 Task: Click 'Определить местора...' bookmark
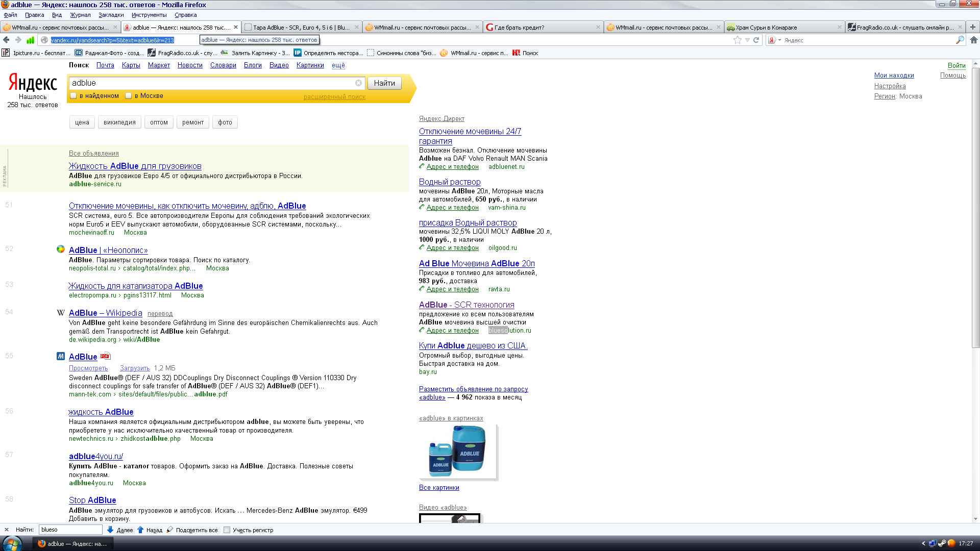point(329,53)
